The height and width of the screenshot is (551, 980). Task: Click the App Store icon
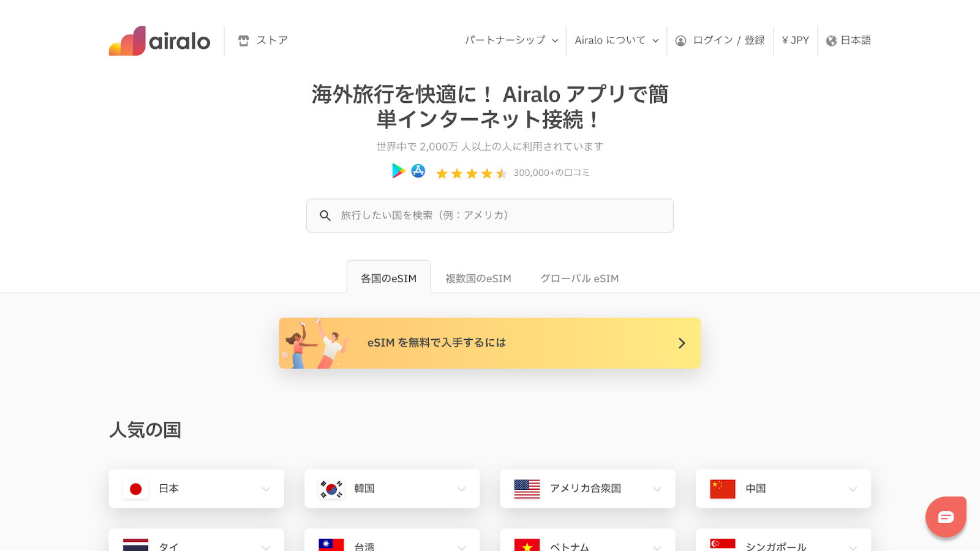[418, 171]
